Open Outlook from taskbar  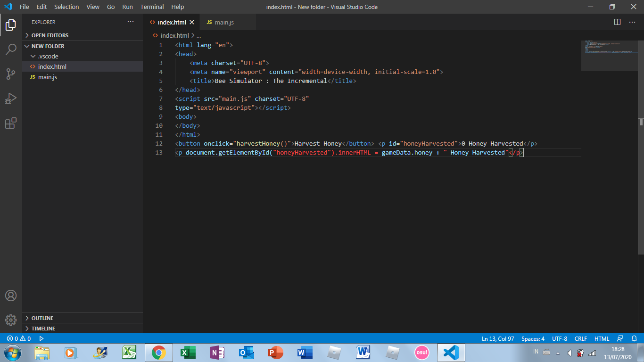pyautogui.click(x=246, y=353)
